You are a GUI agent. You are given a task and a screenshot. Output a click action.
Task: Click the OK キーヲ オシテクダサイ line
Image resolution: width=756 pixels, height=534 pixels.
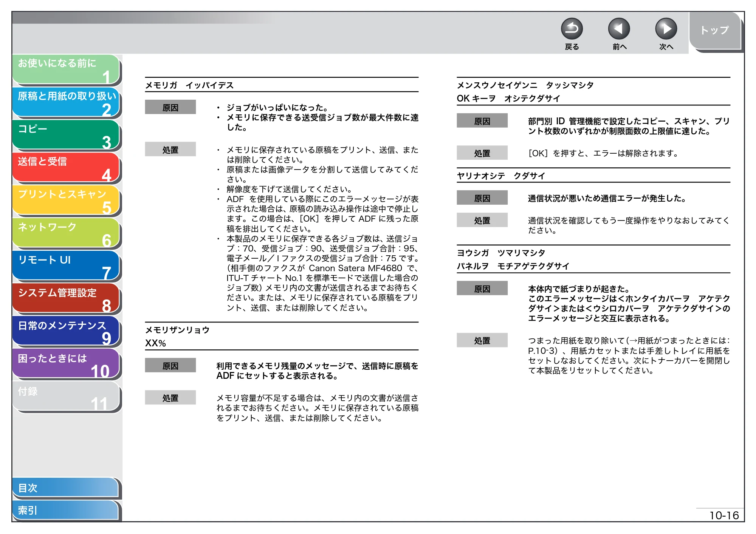click(x=508, y=98)
